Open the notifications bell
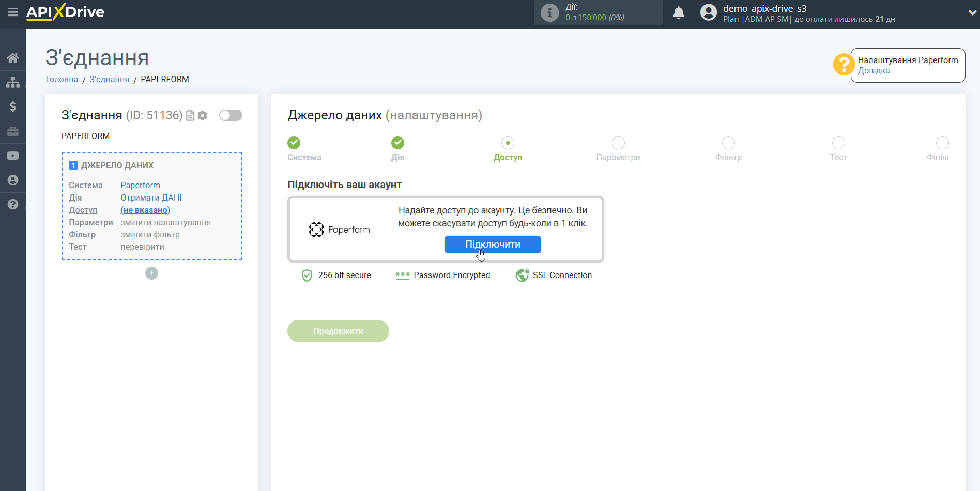Viewport: 980px width, 491px height. 679,12
